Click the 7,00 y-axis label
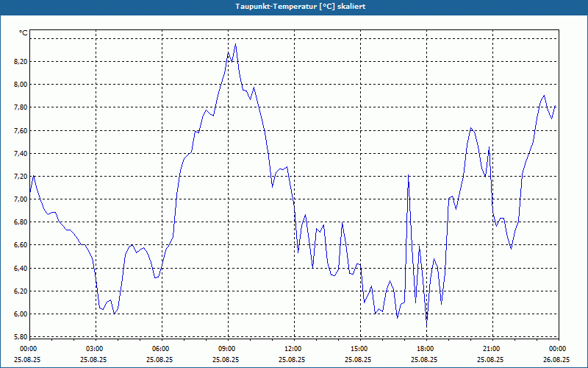The width and height of the screenshot is (588, 368). (21, 199)
